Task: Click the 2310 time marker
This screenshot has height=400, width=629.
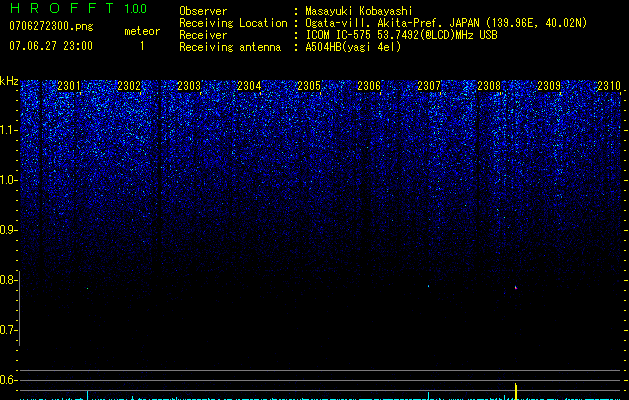Action: tap(609, 86)
